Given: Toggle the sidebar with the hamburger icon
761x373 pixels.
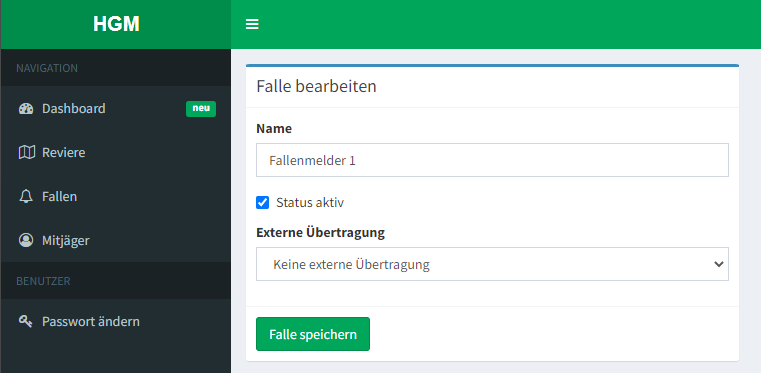Looking at the screenshot, I should click(252, 24).
